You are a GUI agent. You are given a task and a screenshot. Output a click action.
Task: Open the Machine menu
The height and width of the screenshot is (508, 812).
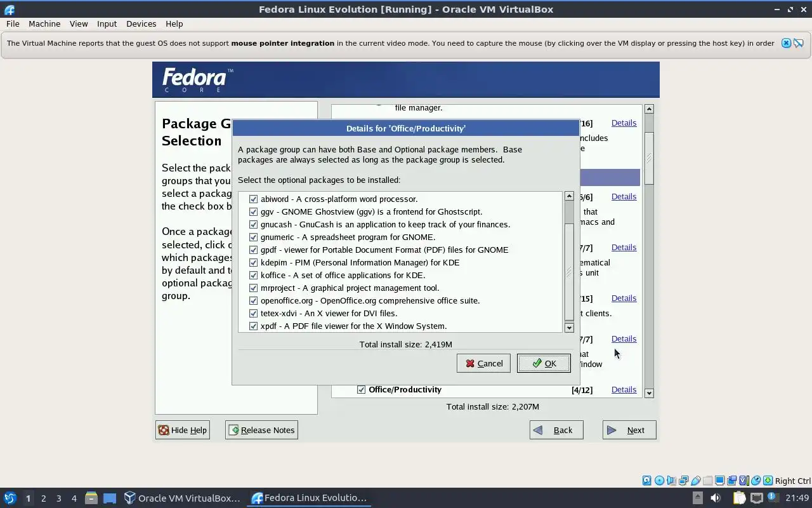[44, 23]
